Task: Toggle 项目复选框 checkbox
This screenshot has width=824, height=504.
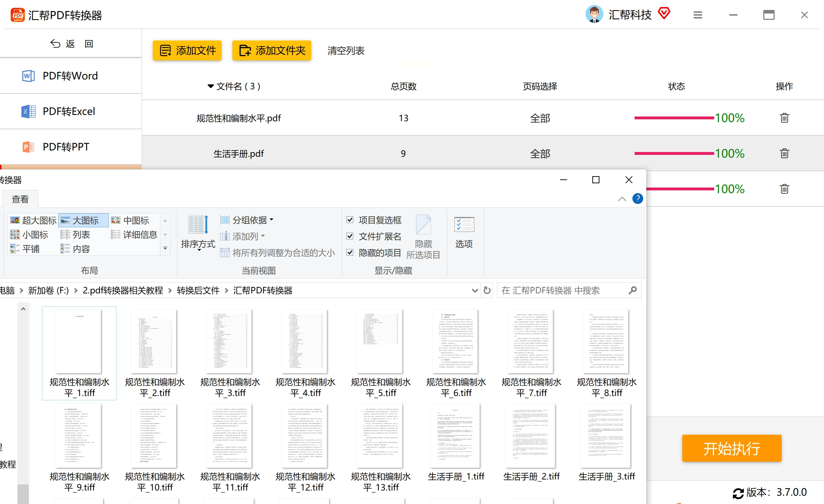Action: point(350,220)
